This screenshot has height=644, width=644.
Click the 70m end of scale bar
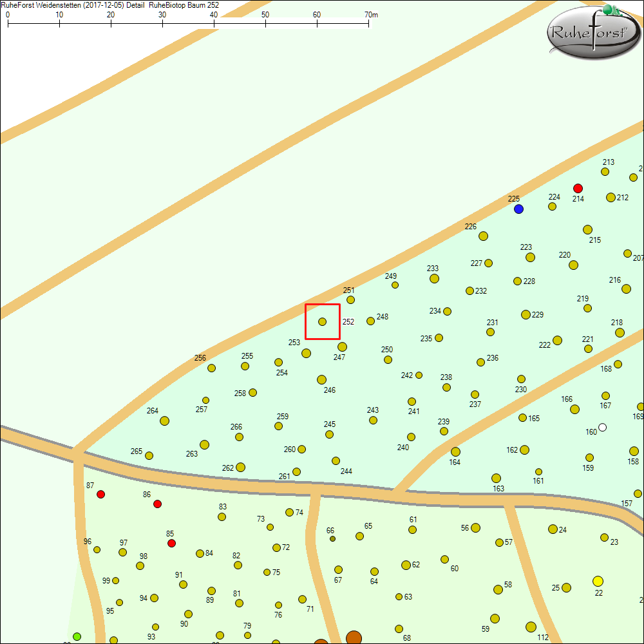[368, 24]
